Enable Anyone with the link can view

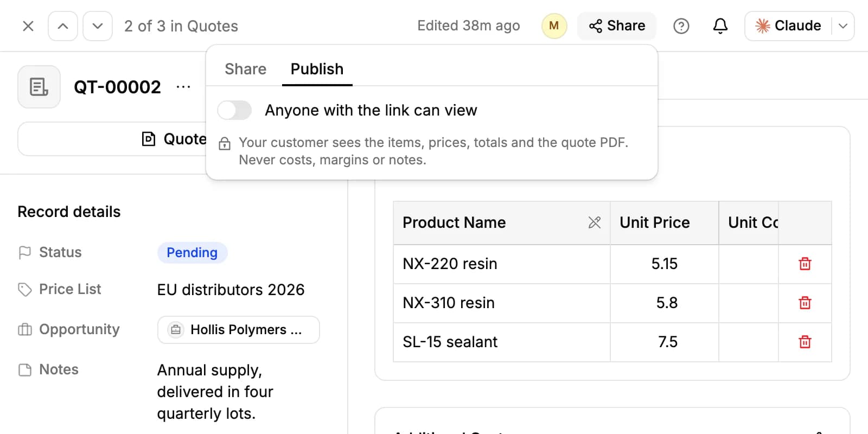234,110
